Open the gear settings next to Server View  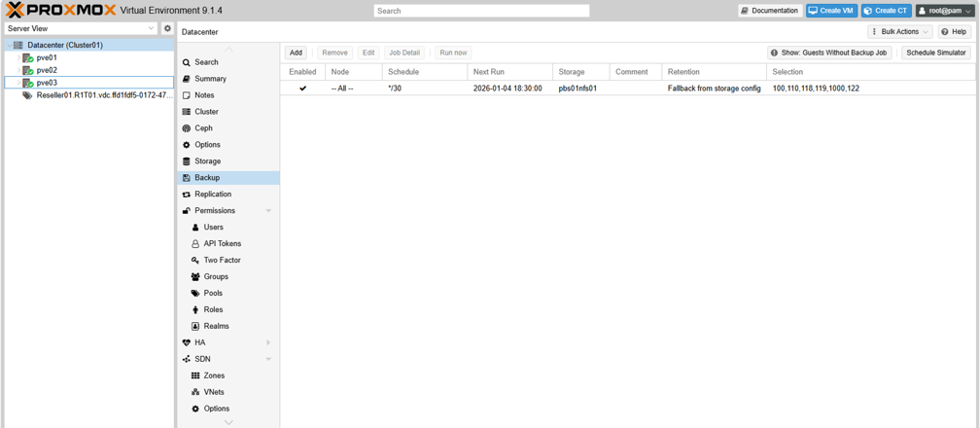point(167,29)
